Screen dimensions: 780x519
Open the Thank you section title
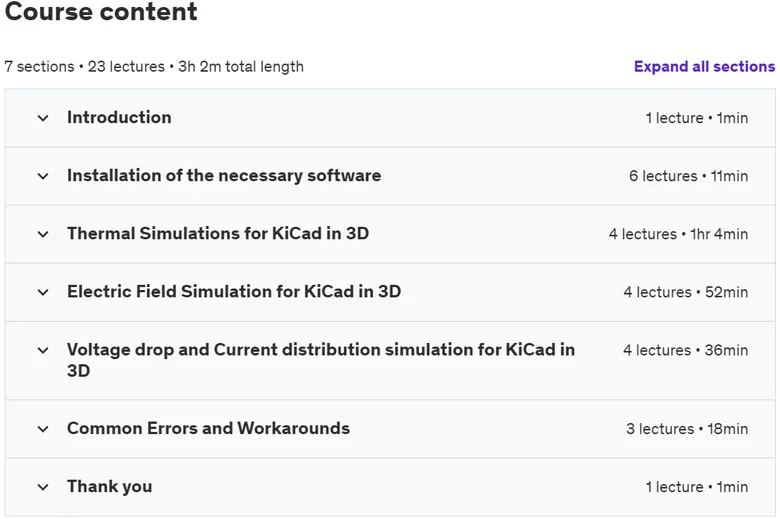pyautogui.click(x=109, y=487)
